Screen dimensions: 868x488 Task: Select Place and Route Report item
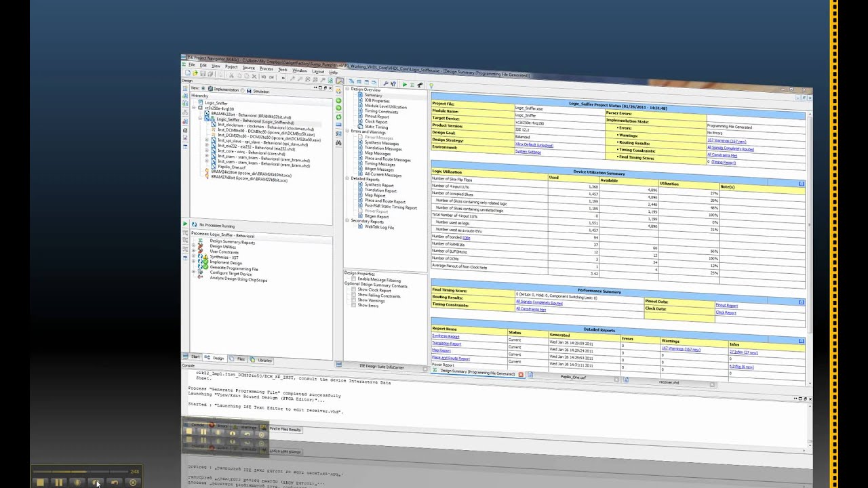[x=385, y=201]
